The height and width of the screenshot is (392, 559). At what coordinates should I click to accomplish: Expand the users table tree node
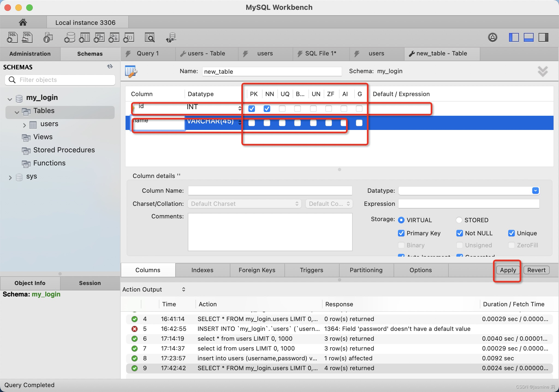pyautogui.click(x=24, y=125)
